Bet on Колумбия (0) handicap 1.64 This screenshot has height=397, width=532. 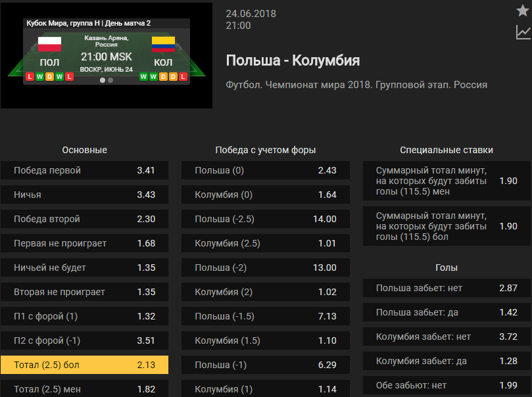coord(266,195)
